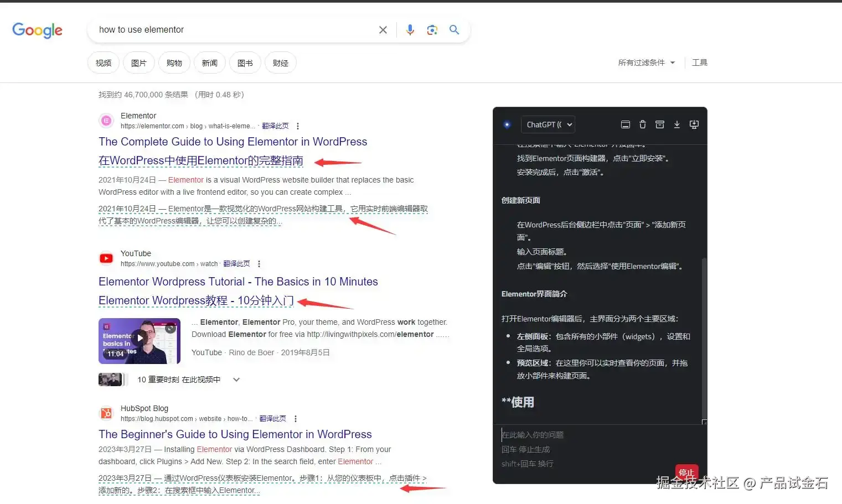This screenshot has width=842, height=504.
Task: Play the Elementor basics video thumbnail
Action: click(x=140, y=341)
